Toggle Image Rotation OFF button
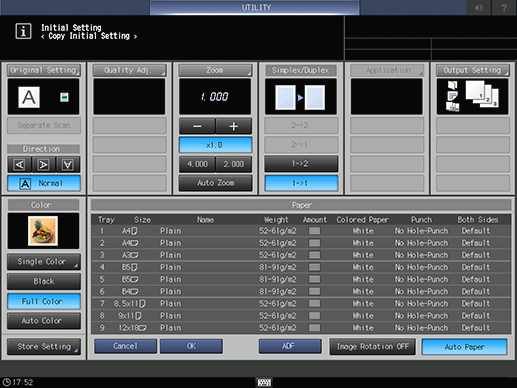 point(373,347)
